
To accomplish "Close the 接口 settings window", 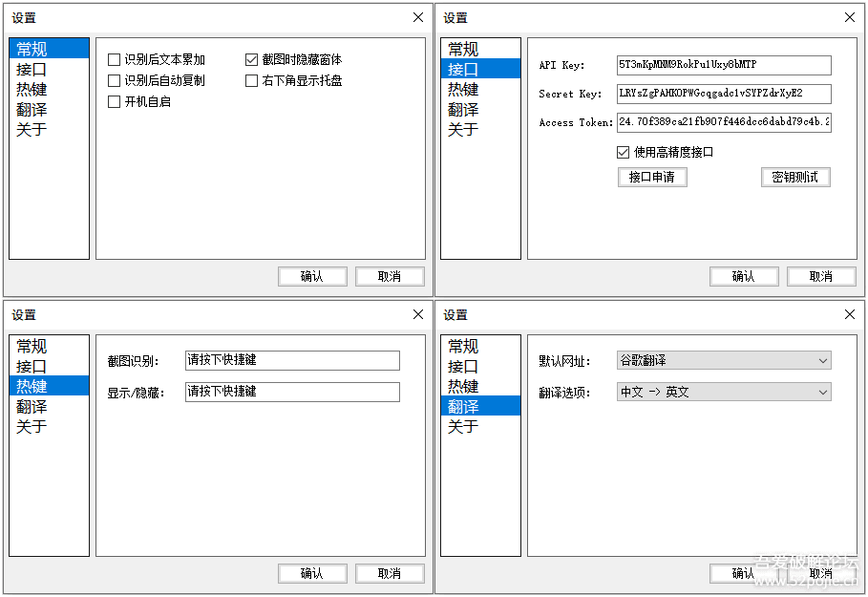I will (850, 17).
